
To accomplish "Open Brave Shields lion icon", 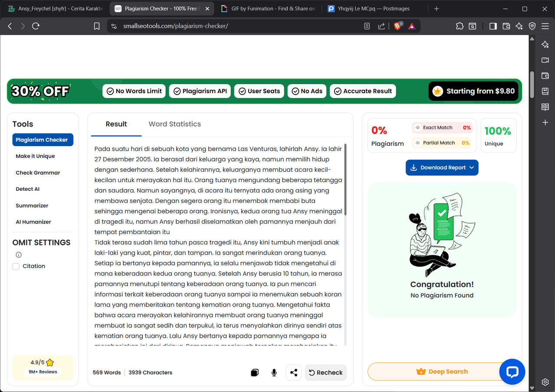I will click(x=397, y=26).
